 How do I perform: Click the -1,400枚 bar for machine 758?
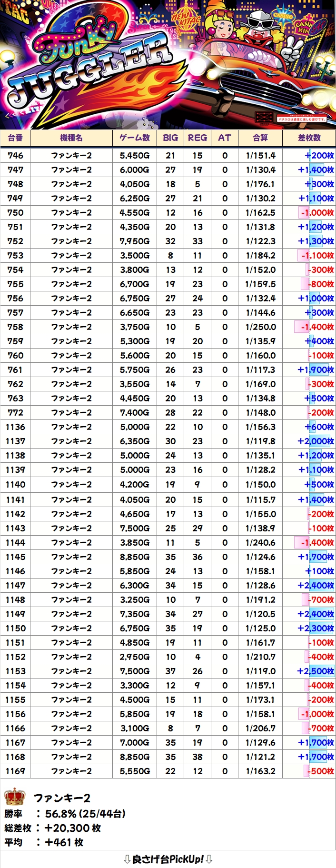[317, 327]
